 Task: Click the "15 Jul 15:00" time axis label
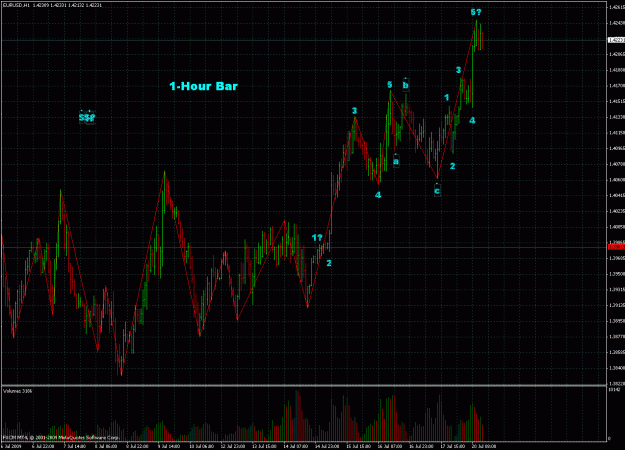coord(358,446)
